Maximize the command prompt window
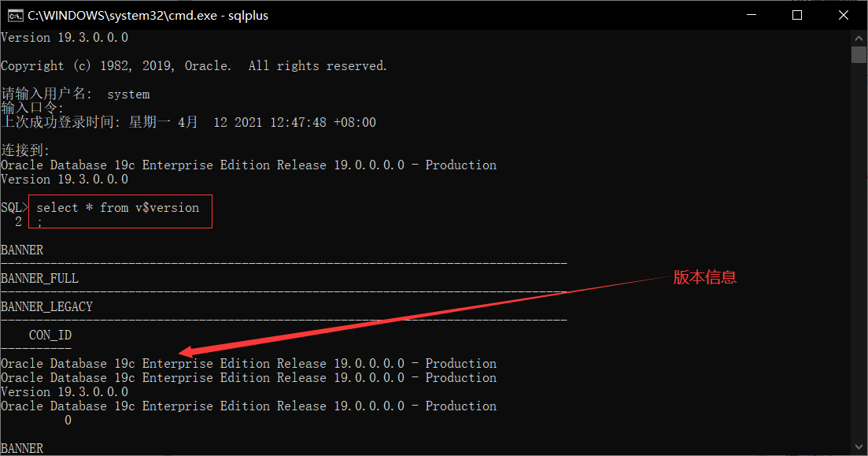868x456 pixels. click(x=798, y=15)
